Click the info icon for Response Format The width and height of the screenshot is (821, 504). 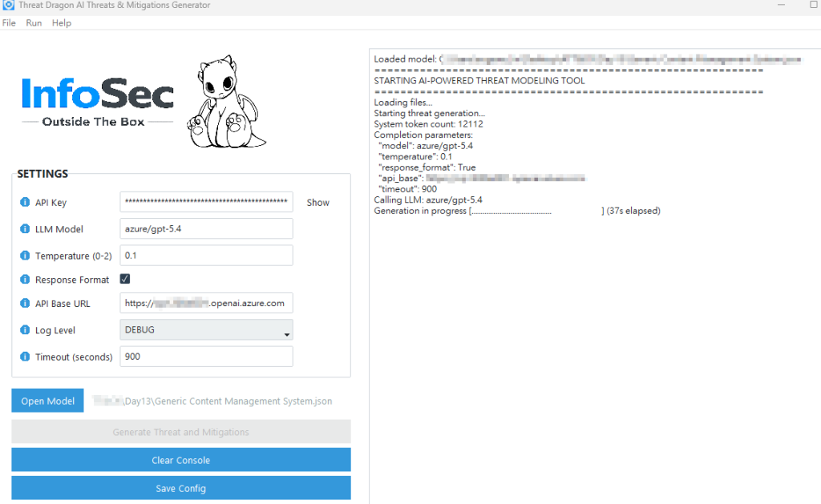25,280
